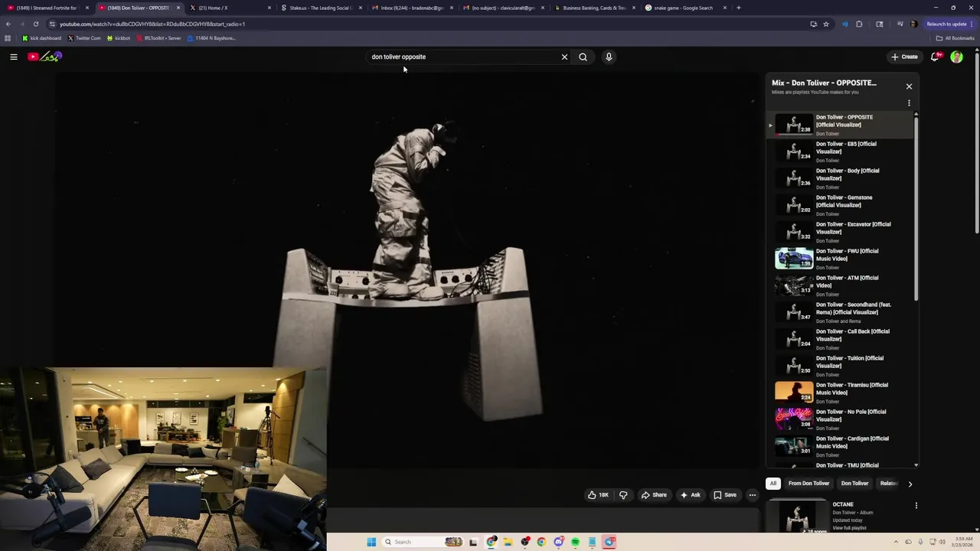Play Don Toliver - Excavator from playlist
This screenshot has height=551, width=980.
(x=840, y=232)
